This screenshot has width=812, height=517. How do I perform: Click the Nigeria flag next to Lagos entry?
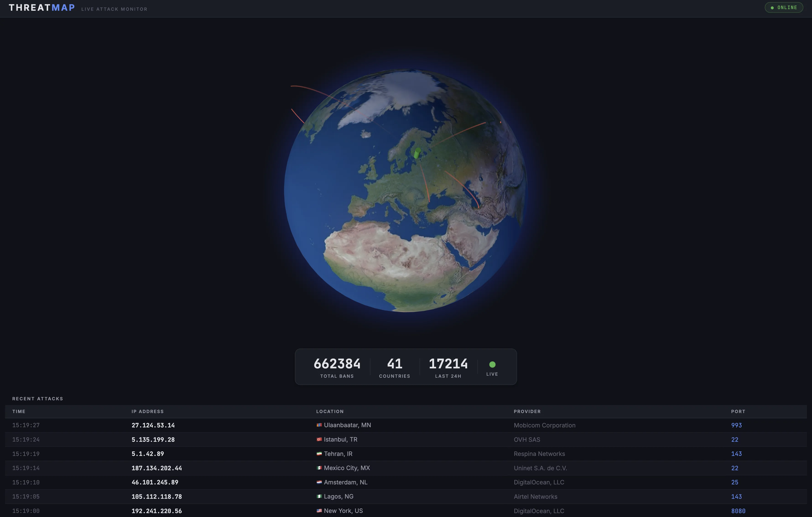[x=319, y=496]
